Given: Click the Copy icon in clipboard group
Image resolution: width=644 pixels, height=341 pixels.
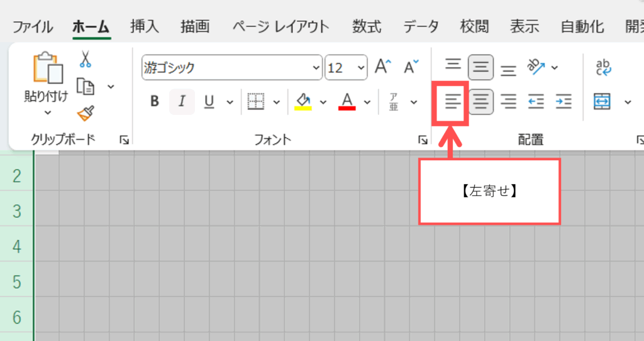Looking at the screenshot, I should [x=86, y=86].
